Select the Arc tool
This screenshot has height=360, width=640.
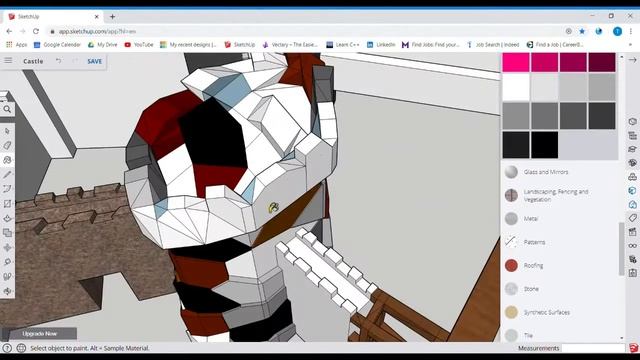(7, 189)
